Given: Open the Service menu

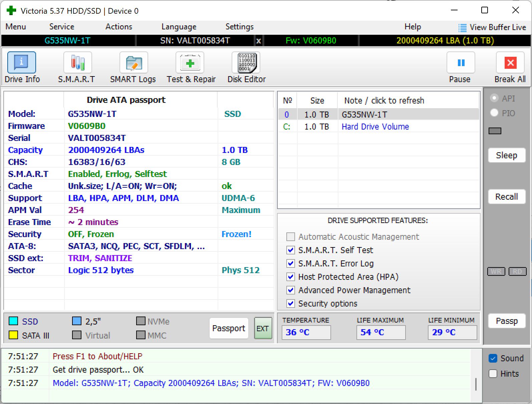Looking at the screenshot, I should tap(62, 27).
